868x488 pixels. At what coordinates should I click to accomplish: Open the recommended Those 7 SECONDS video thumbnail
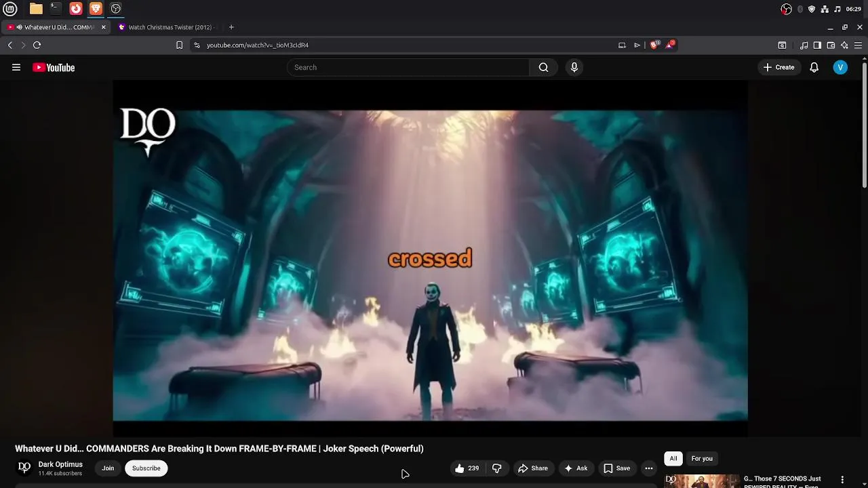(x=701, y=481)
